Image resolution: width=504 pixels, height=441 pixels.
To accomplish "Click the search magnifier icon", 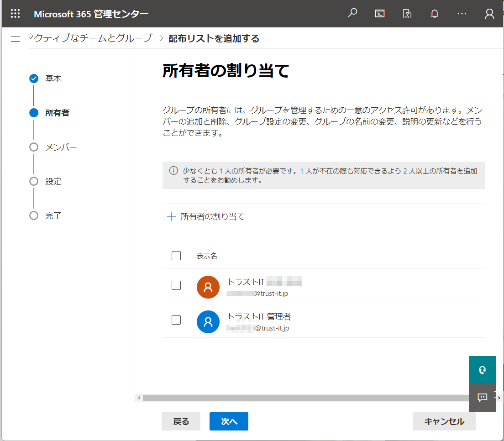I will (x=352, y=14).
